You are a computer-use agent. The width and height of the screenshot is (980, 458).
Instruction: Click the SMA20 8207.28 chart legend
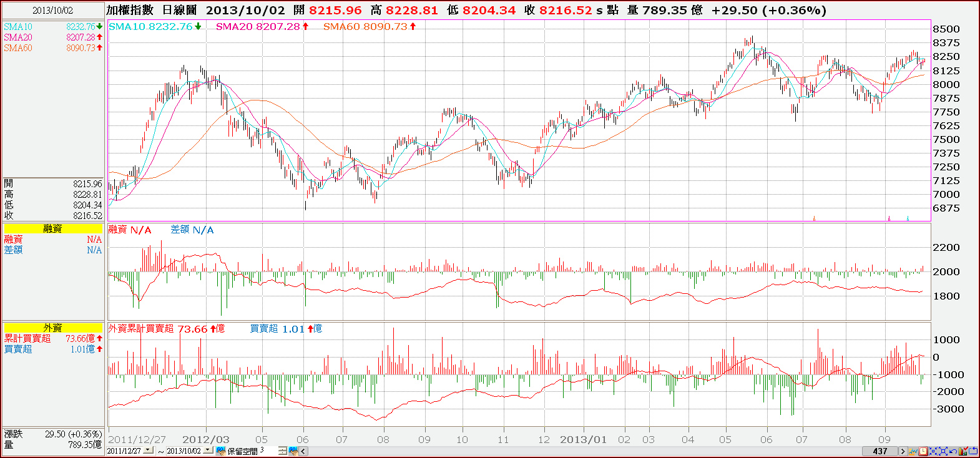point(262,26)
